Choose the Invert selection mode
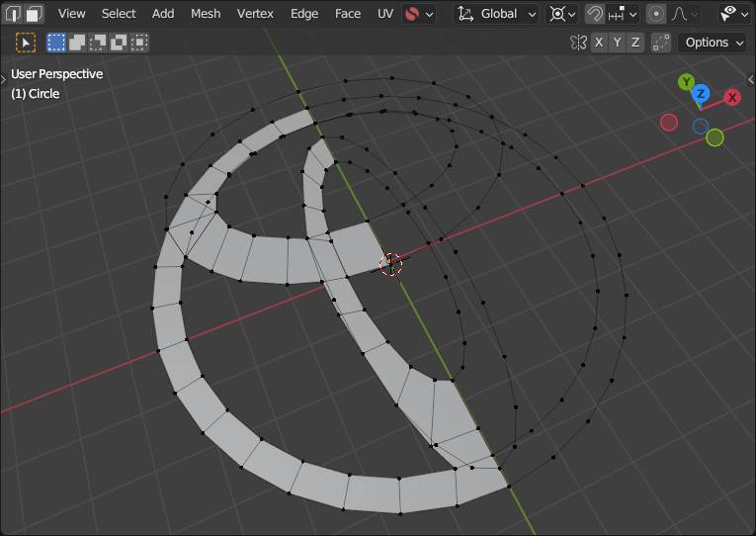Viewport: 756px width, 536px height. pyautogui.click(x=119, y=43)
